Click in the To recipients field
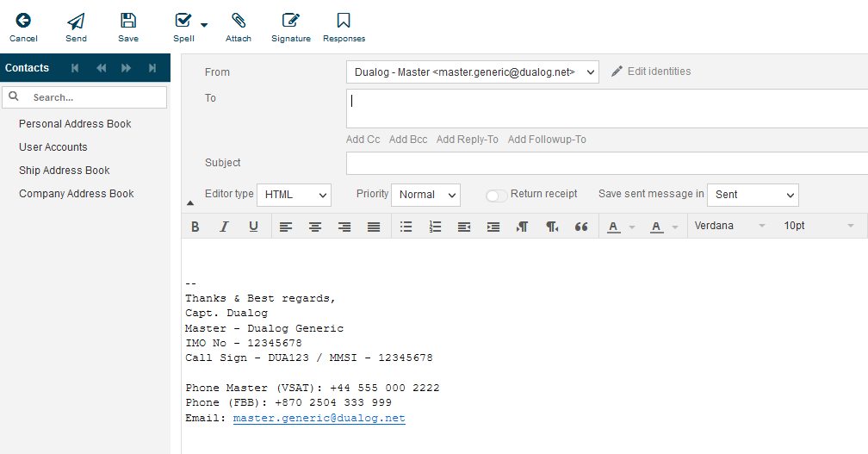Screen dimensions: 868x454 [x=607, y=109]
